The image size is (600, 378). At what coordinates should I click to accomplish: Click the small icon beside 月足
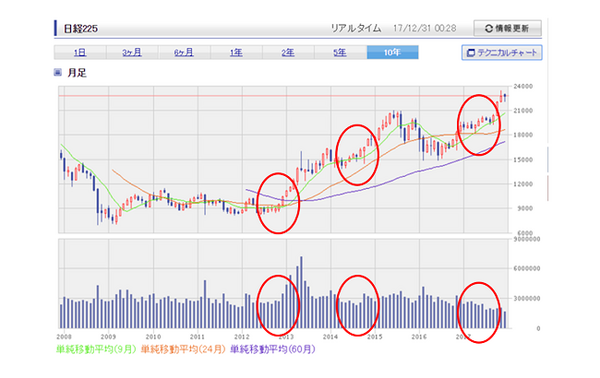[58, 72]
